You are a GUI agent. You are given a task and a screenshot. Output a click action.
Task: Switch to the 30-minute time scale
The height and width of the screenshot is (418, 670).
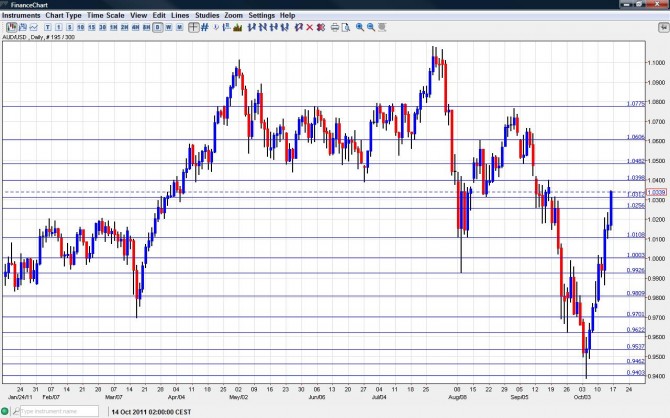pyautogui.click(x=103, y=27)
